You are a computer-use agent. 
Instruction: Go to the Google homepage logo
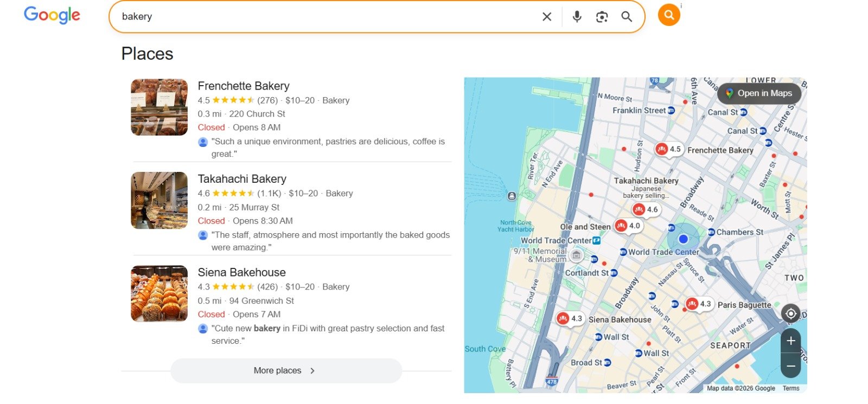(x=52, y=15)
